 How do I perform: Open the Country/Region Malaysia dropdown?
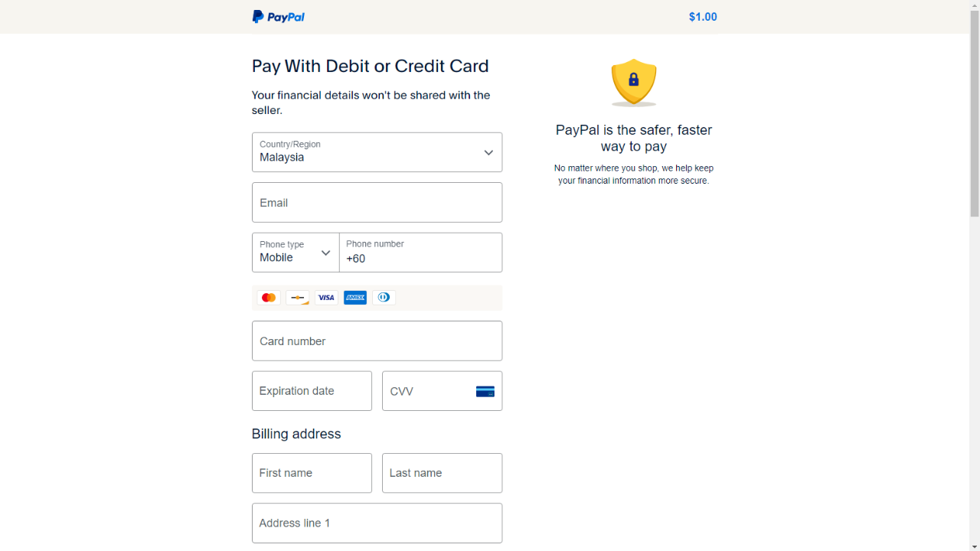click(x=377, y=152)
